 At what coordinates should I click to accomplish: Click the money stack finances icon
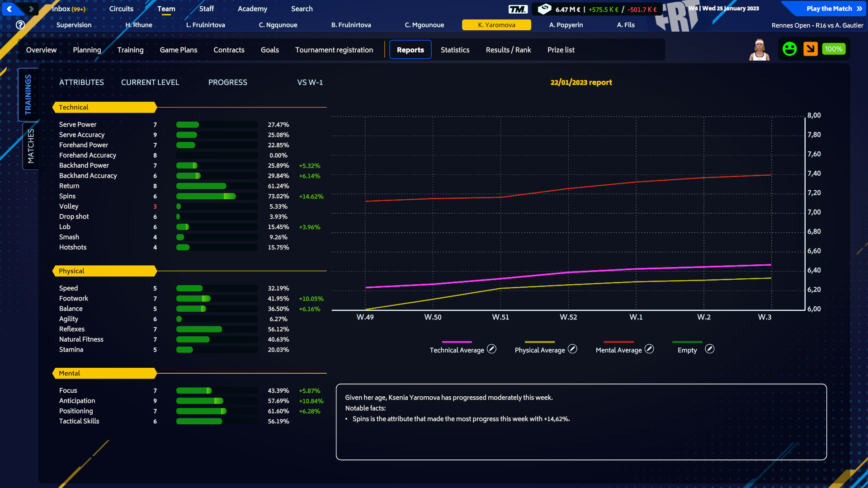click(x=544, y=9)
